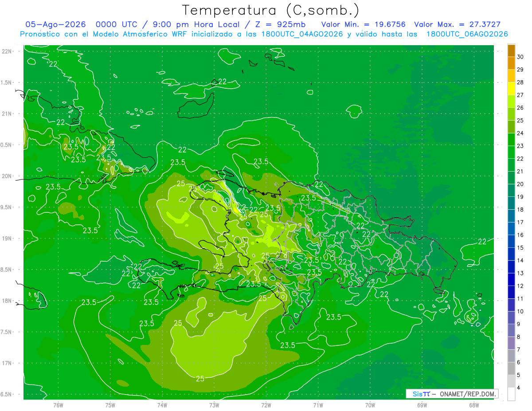Click the 'Temperatura (C,somb.)' map title
Screen dimensions: 532x411
(270, 10)
